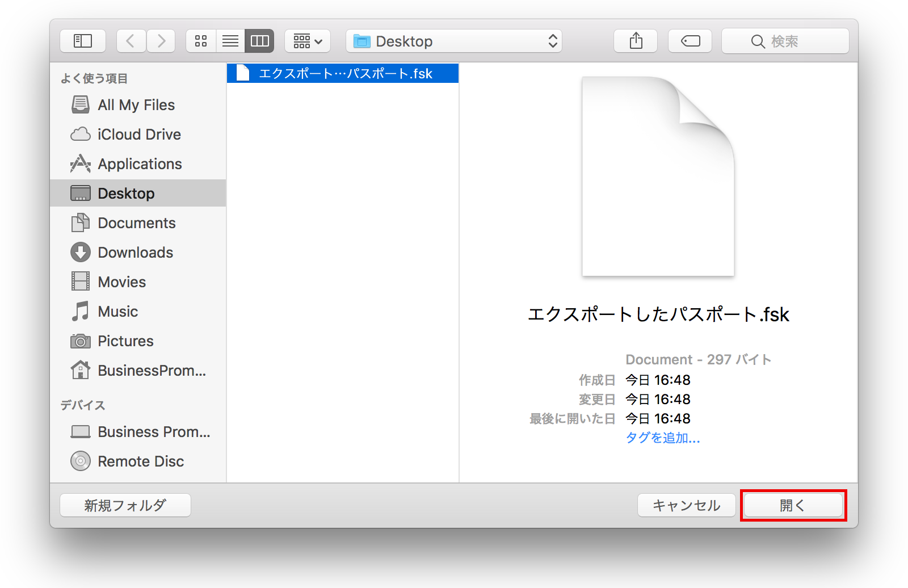
Task: Toggle the sidebar visibility button
Action: [x=83, y=41]
